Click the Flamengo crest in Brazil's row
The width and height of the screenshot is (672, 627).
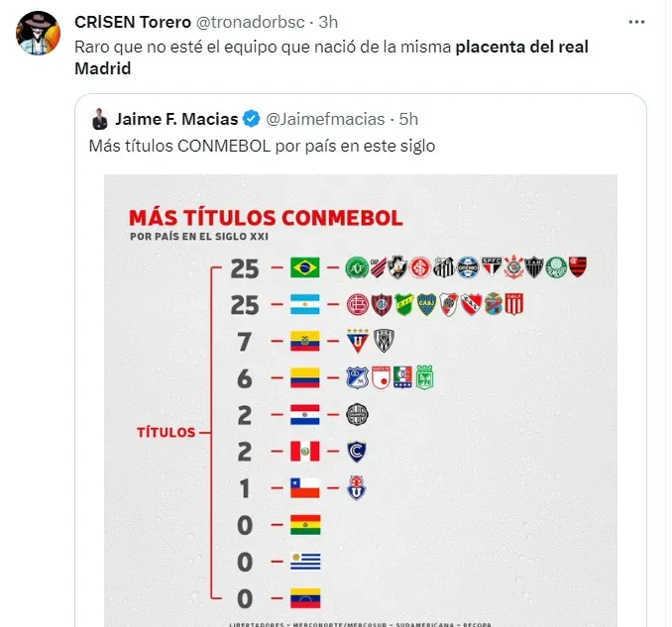578,267
